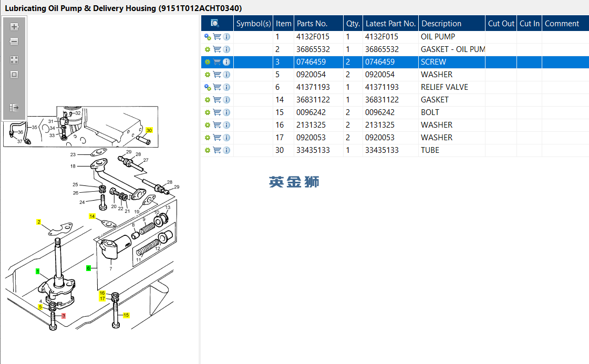Click the export arrow icon in diagram toolbar
This screenshot has width=589, height=364.
pos(14,108)
